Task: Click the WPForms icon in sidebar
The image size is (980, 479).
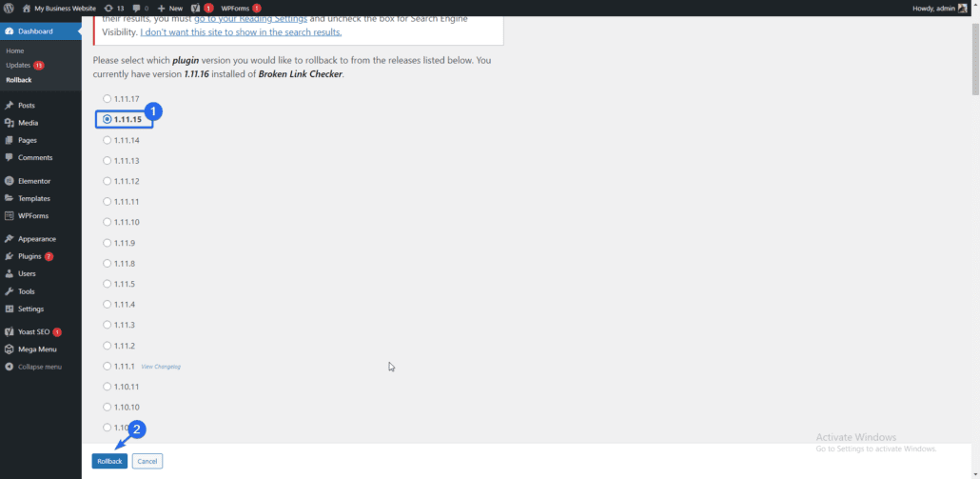Action: click(x=9, y=216)
